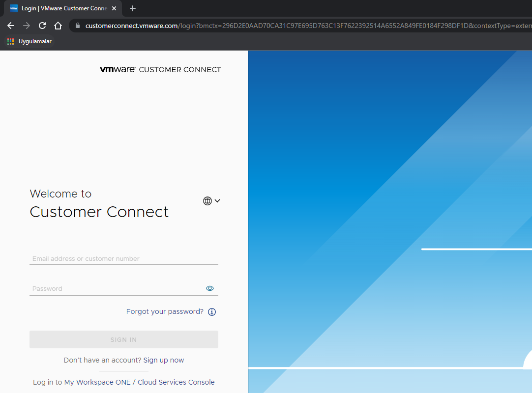Click the Welcome to heading text
Screen dimensions: 532x393
click(61, 194)
